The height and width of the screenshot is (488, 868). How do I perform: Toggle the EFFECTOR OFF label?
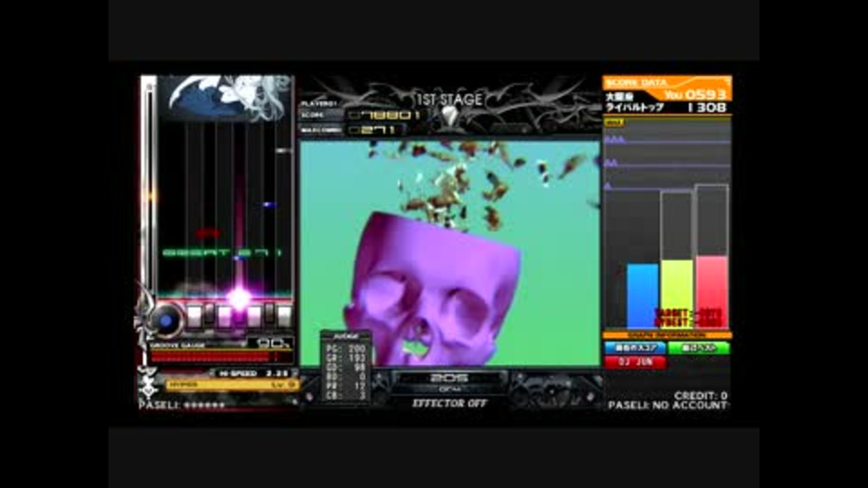449,403
